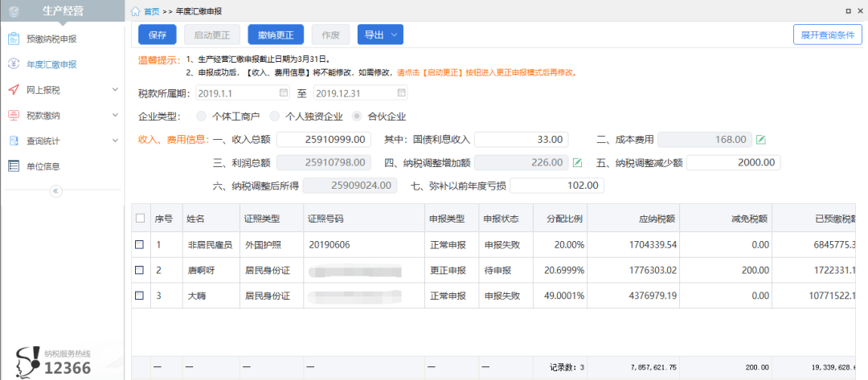
Task: Expand the 网上报税 menu chevron
Action: [115, 90]
